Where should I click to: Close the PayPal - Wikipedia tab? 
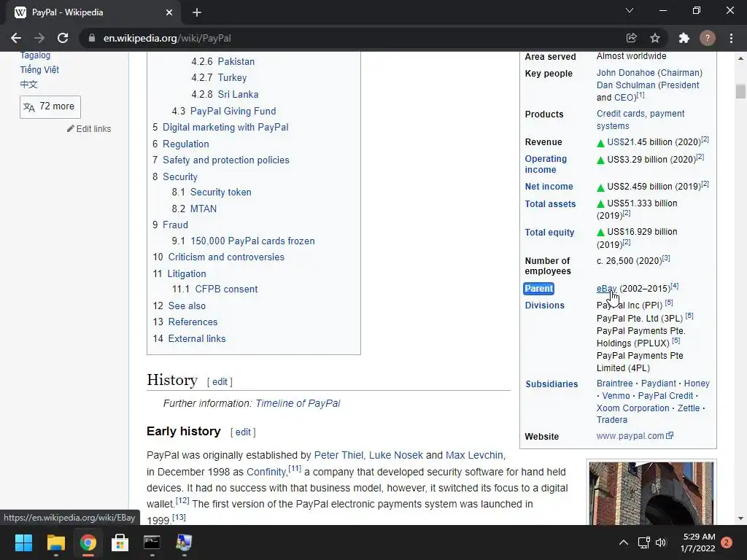point(169,12)
